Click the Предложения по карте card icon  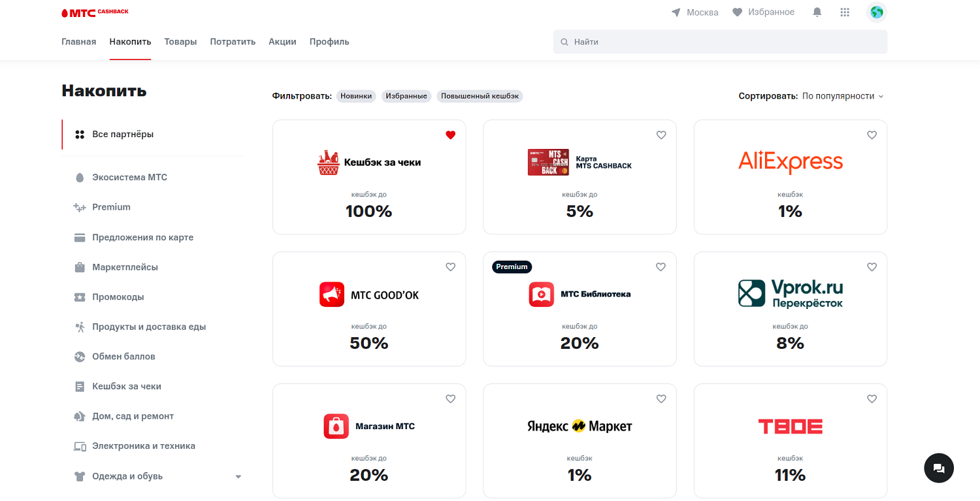coord(80,238)
